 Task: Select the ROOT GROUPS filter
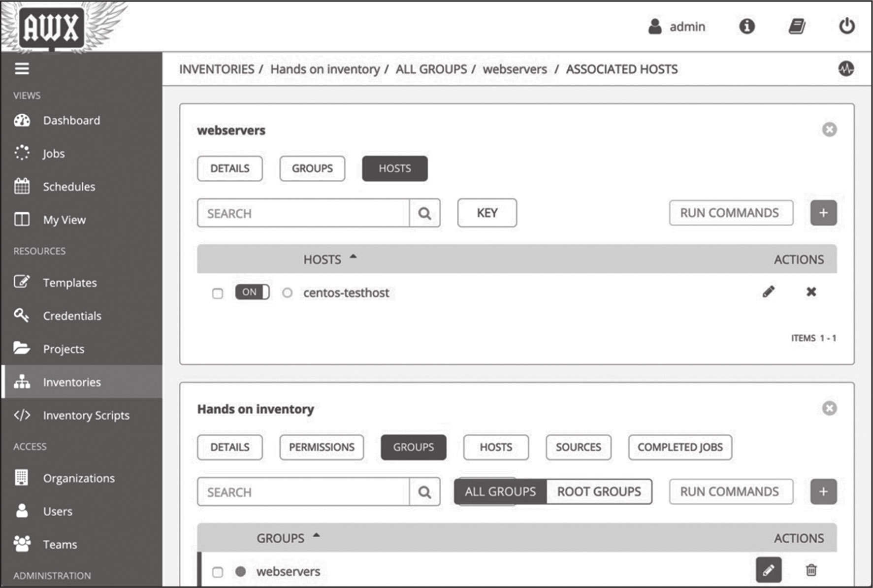click(x=599, y=492)
